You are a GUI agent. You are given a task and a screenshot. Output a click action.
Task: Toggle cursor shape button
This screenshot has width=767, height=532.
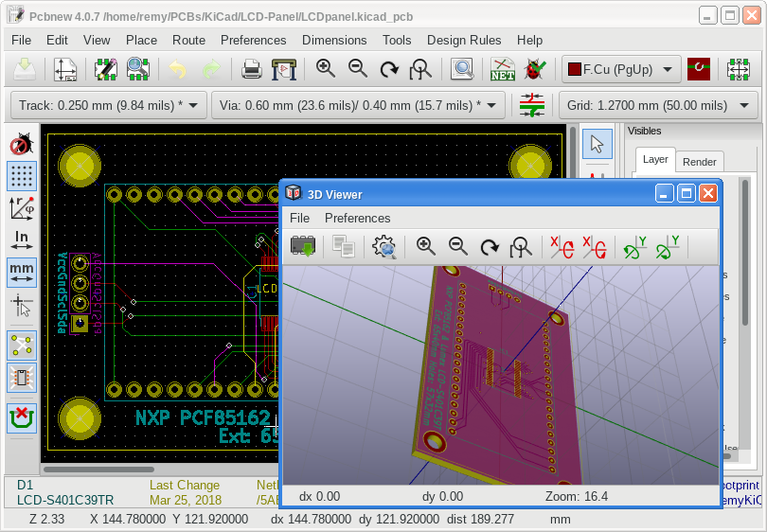pos(22,305)
